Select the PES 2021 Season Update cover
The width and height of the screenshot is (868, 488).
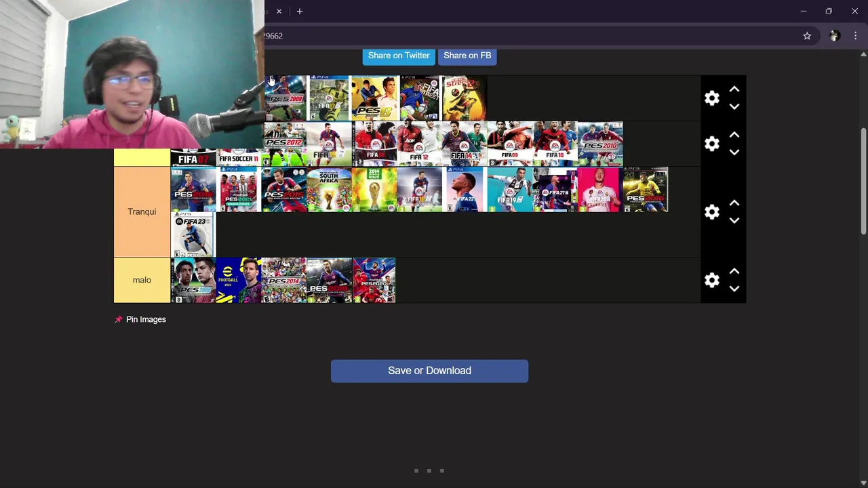point(239,190)
